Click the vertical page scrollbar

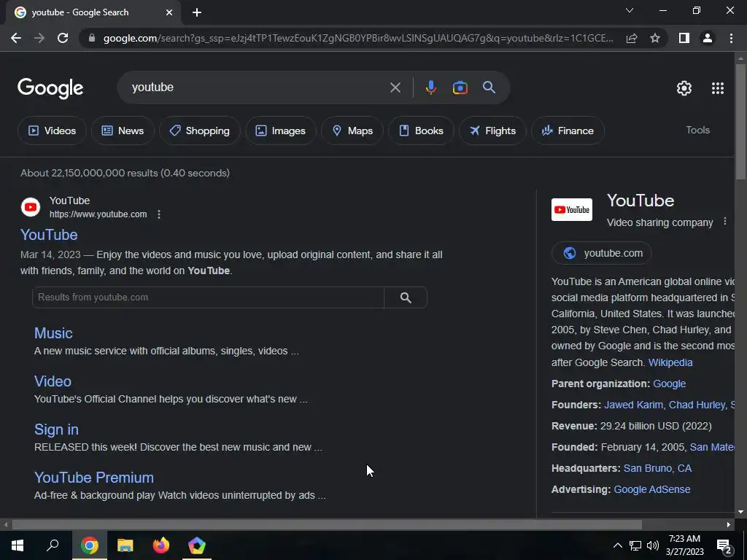click(740, 122)
